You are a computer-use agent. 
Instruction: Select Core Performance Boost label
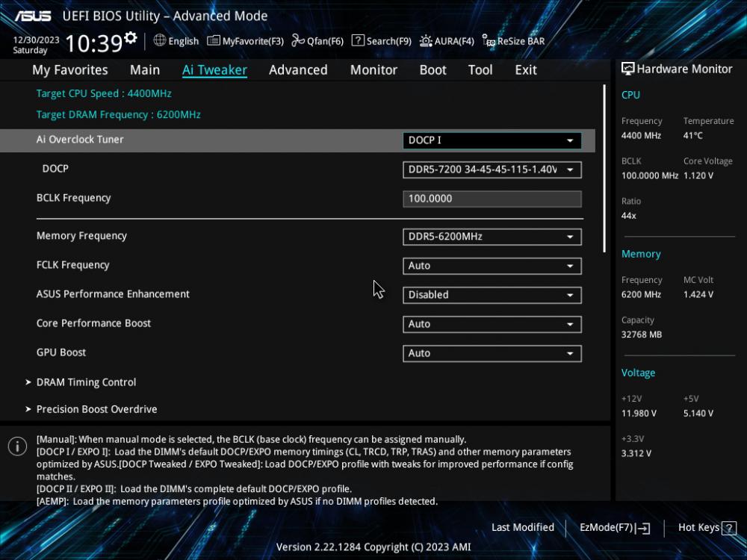pyautogui.click(x=94, y=323)
